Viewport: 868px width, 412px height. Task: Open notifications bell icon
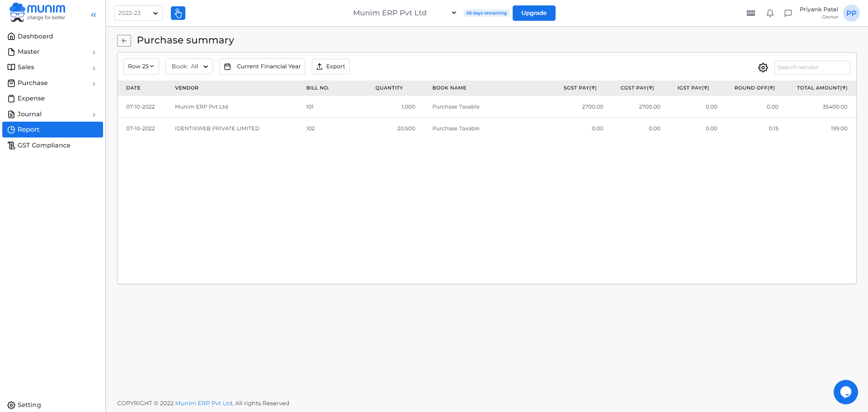coord(770,13)
